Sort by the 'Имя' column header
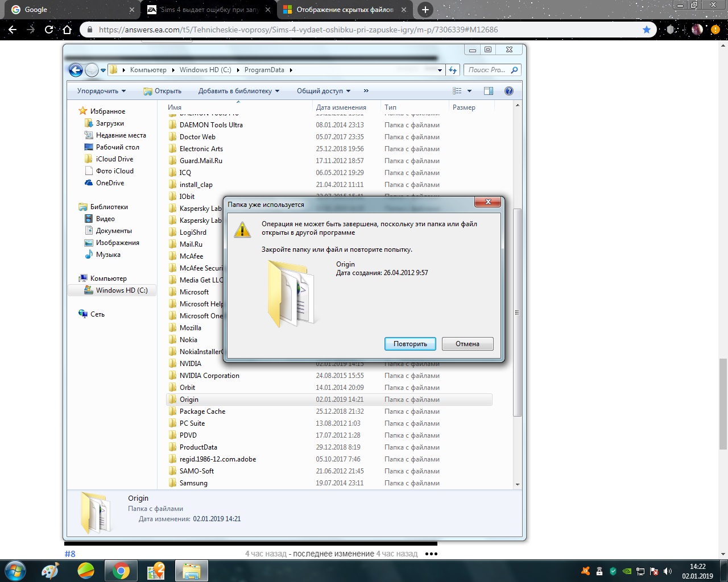 click(x=239, y=107)
